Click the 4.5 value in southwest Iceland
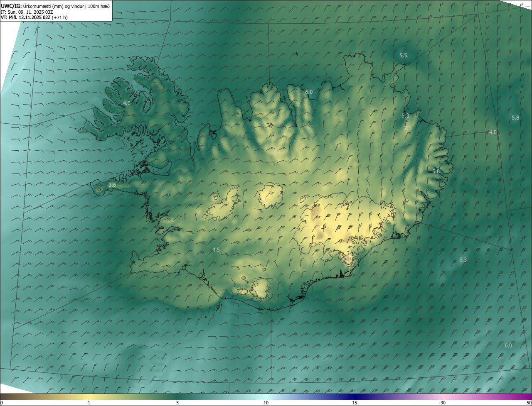Viewport: 532px width, 406px height. pyautogui.click(x=216, y=249)
